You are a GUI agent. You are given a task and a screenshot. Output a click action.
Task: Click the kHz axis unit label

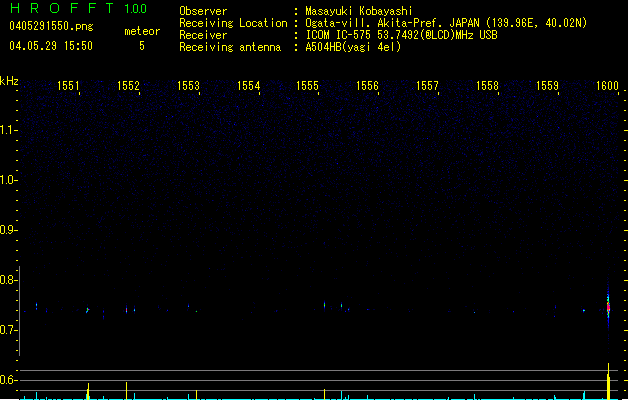(9, 81)
